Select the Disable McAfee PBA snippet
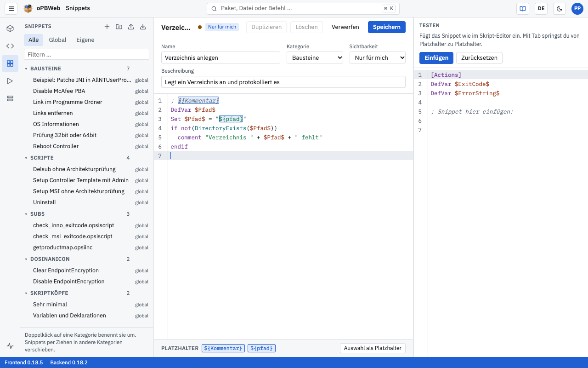This screenshot has width=588, height=368. (x=87, y=91)
